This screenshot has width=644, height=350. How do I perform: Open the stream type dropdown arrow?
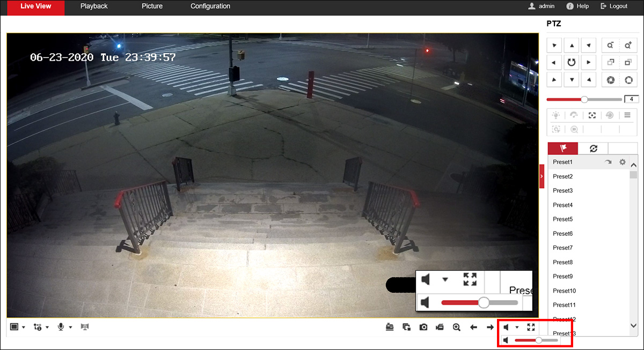click(47, 327)
